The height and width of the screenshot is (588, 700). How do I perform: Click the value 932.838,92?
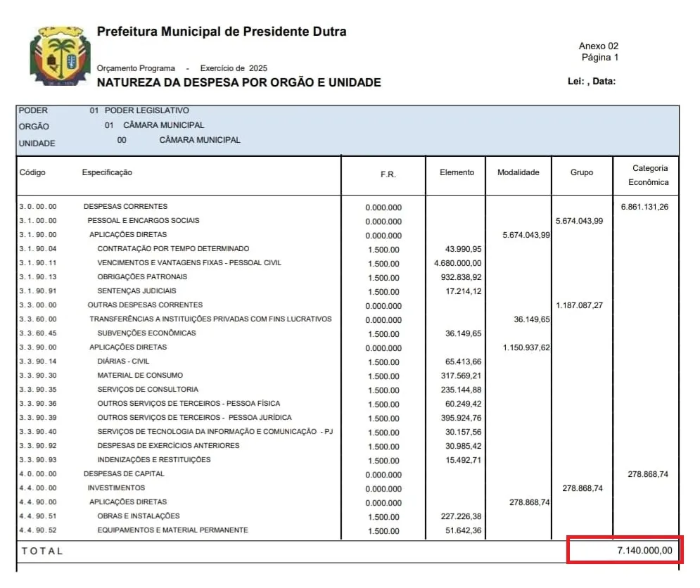point(462,277)
